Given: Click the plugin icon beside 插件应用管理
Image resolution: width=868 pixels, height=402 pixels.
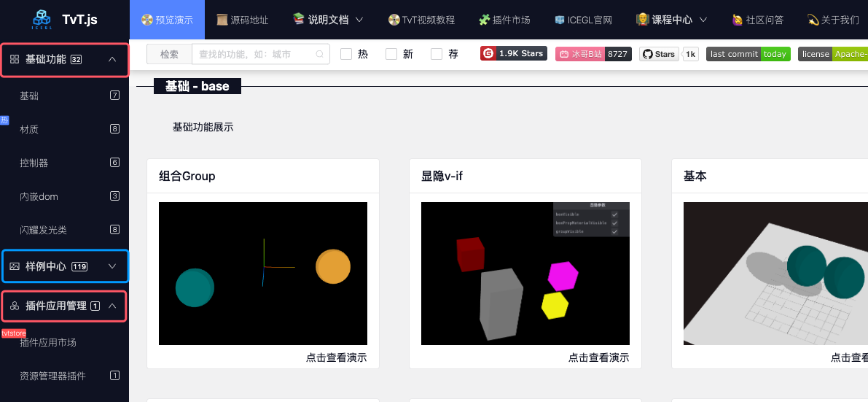Looking at the screenshot, I should click(x=15, y=306).
